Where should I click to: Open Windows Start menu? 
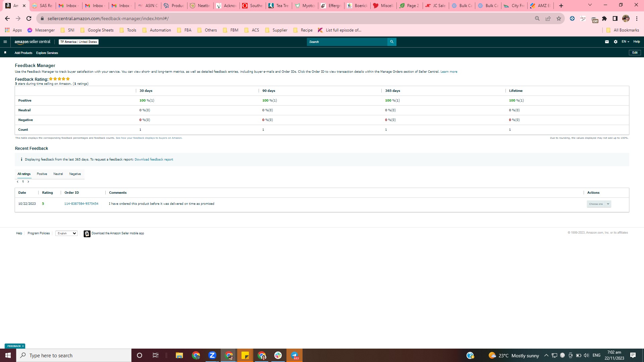click(8, 355)
